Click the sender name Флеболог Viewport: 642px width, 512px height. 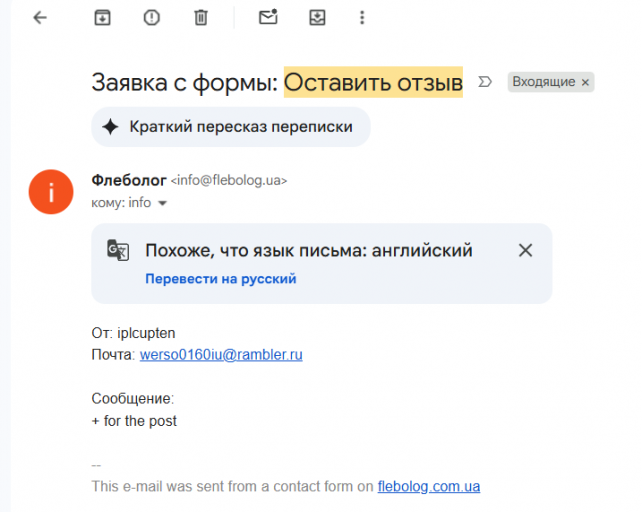click(x=129, y=180)
